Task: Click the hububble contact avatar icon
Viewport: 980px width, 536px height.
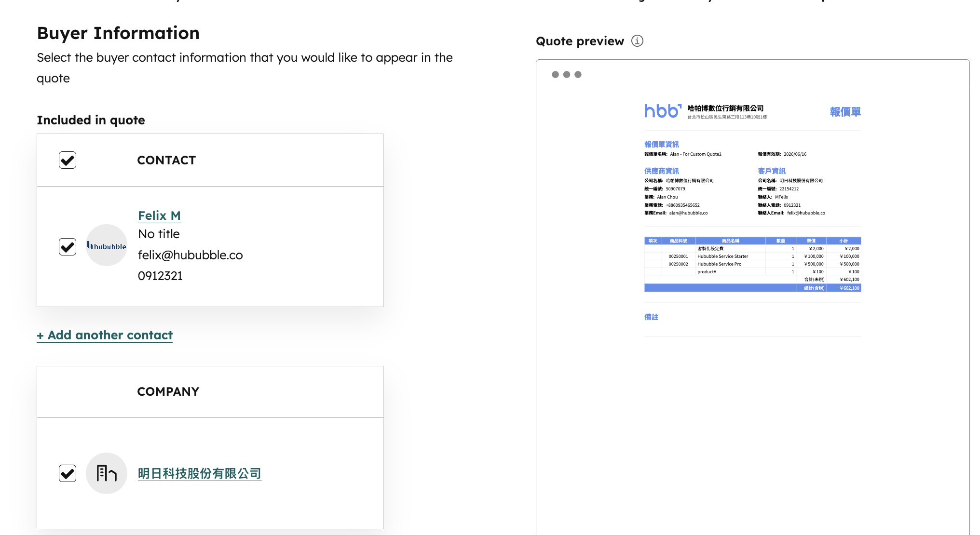Action: pyautogui.click(x=107, y=246)
